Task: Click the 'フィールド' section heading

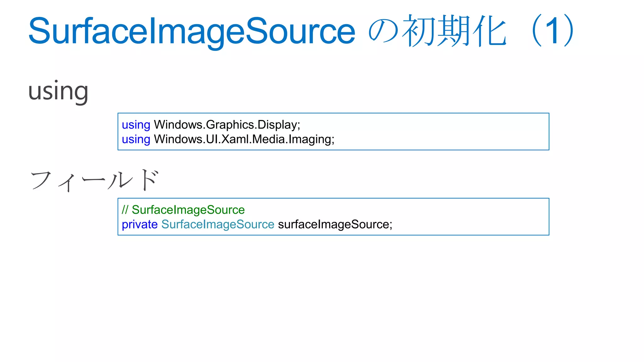Action: click(94, 180)
